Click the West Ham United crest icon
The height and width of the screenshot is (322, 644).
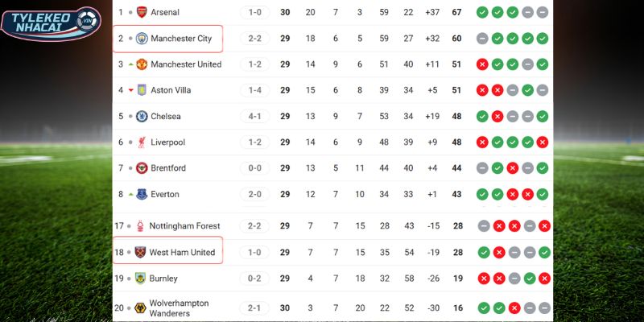[x=142, y=252]
